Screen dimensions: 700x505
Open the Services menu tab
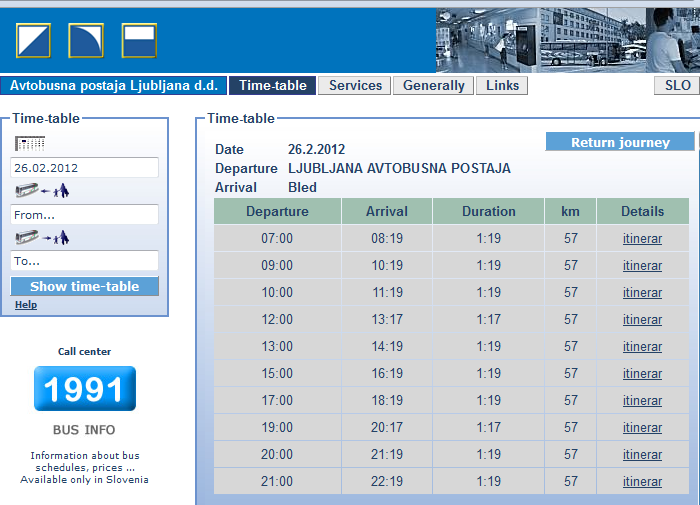coord(355,86)
